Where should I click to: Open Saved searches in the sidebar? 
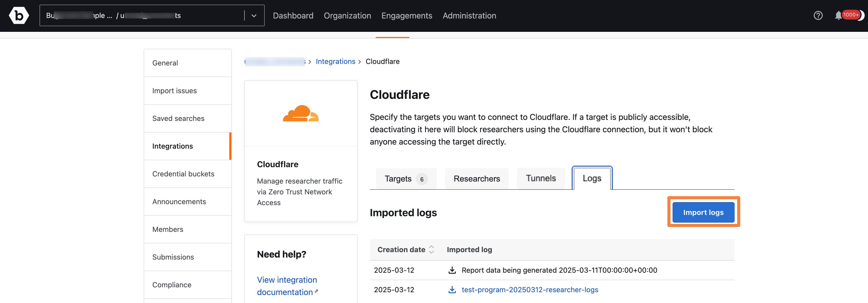(x=188, y=118)
